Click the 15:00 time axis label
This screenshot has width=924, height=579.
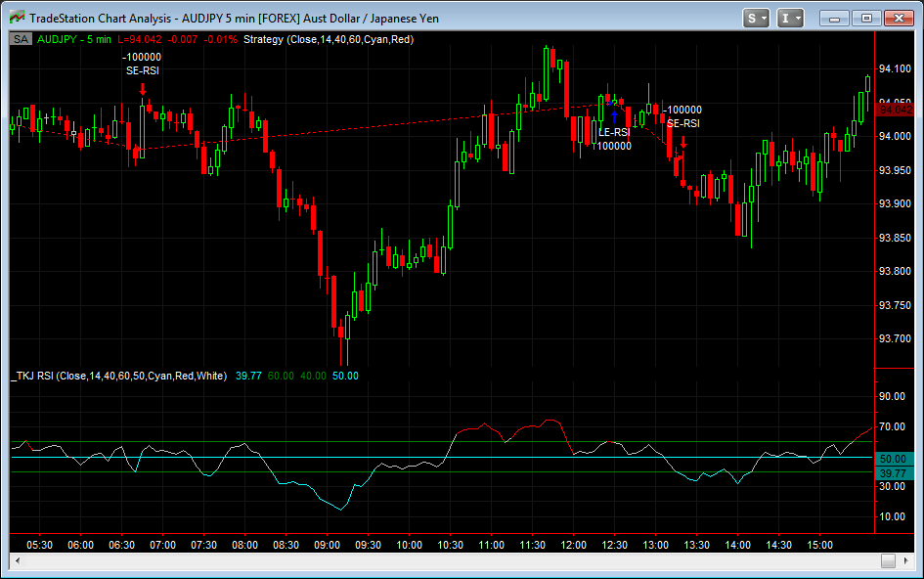819,545
